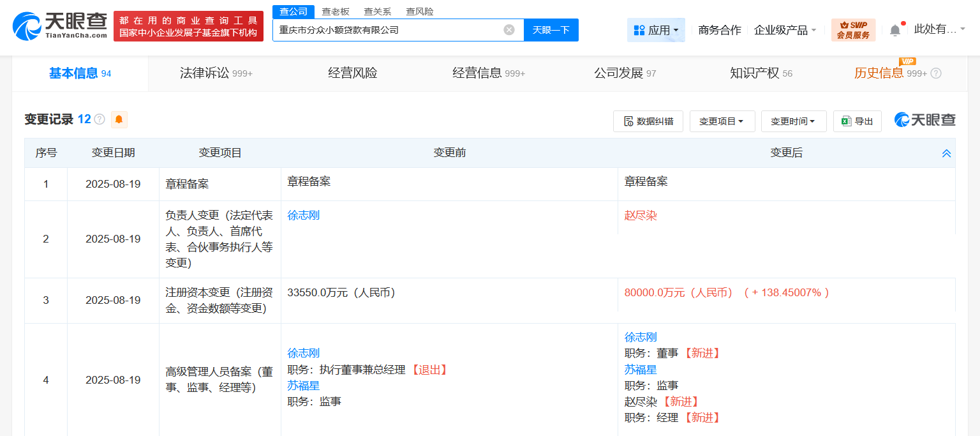
Task: Click inside the company search input field
Action: 389,29
